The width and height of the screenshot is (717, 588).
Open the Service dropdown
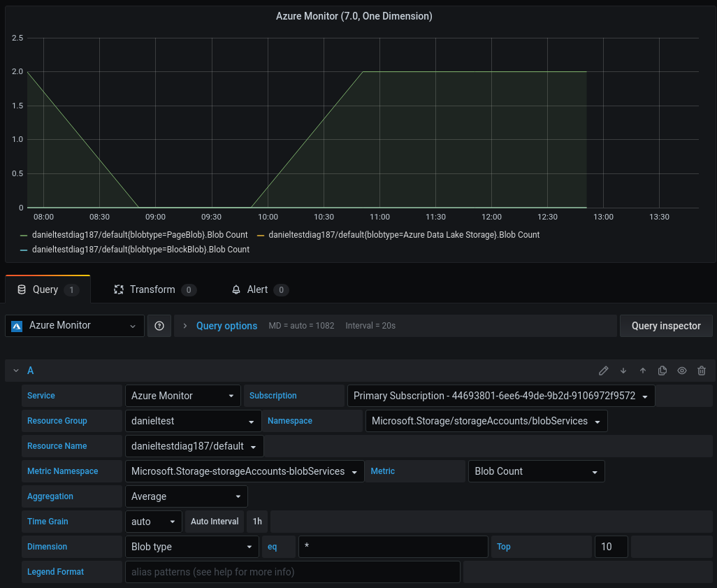[183, 396]
